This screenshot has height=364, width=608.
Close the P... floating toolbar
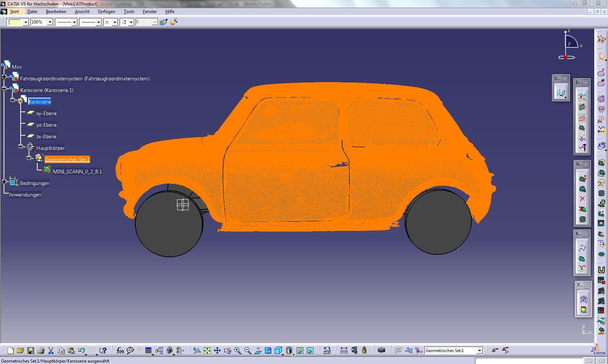click(587, 285)
